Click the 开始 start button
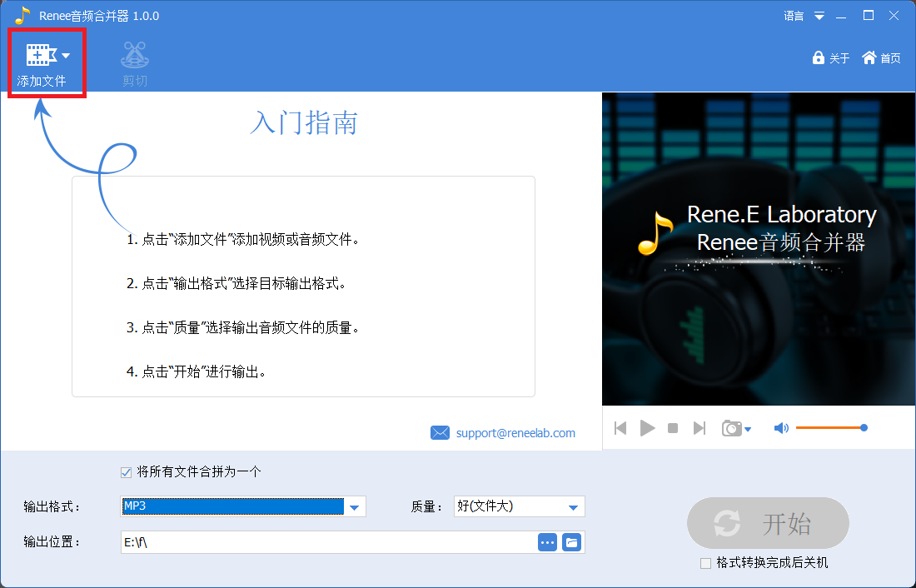Viewport: 916px width, 588px height. (x=767, y=524)
